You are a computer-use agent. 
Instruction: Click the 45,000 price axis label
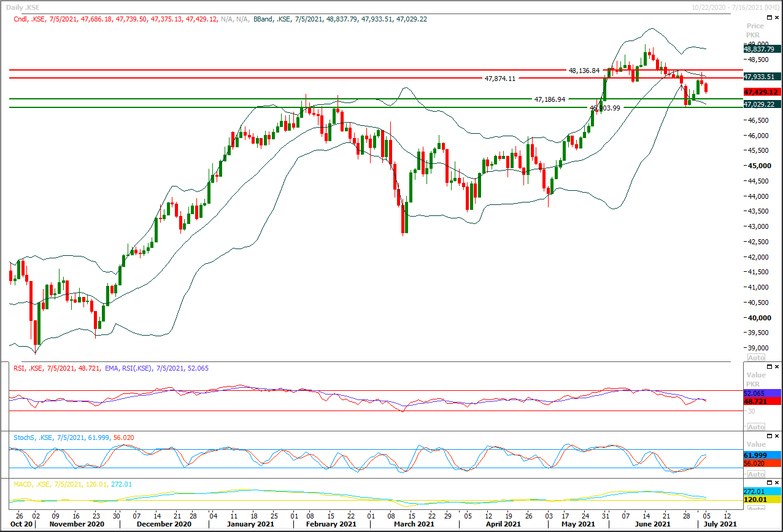tap(760, 166)
